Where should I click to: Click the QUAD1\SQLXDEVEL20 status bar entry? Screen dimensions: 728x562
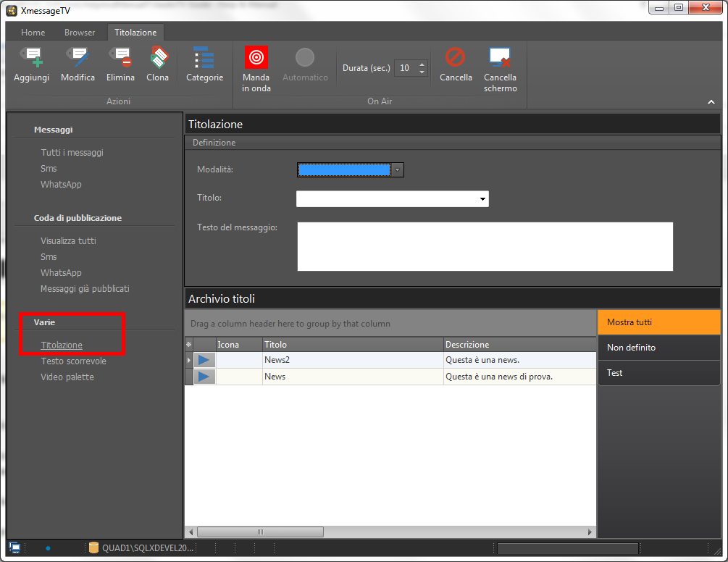point(148,548)
